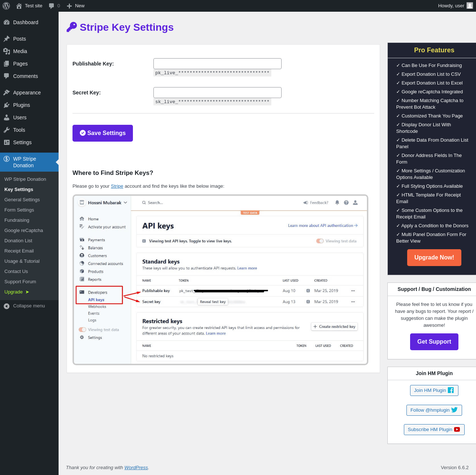
Task: Click 'Support / Bug / Customization' panel heading
Action: point(434,289)
